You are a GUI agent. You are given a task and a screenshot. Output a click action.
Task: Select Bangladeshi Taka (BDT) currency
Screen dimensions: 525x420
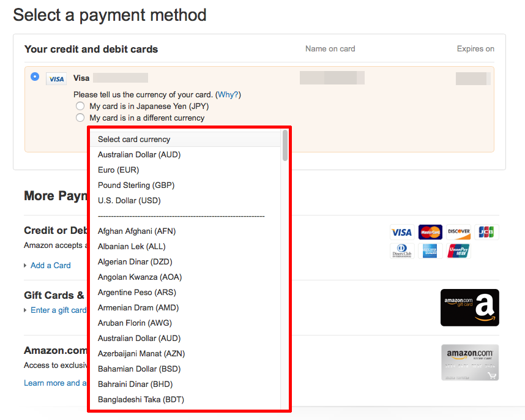tap(185, 400)
